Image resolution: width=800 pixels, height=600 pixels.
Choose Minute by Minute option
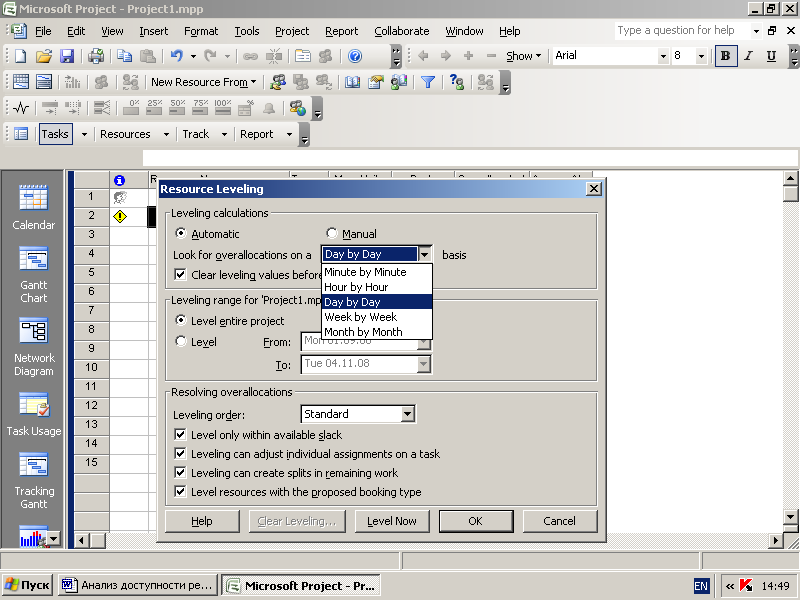377,272
